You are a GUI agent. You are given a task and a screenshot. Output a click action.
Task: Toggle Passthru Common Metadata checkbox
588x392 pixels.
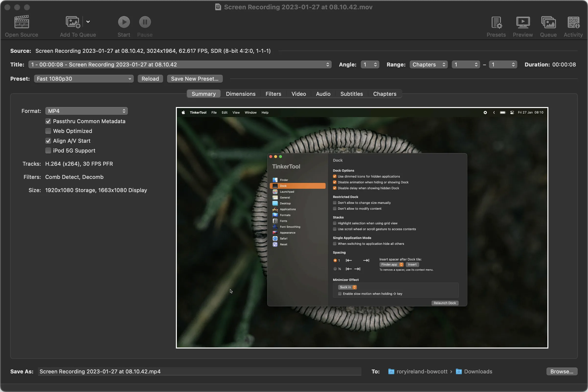coord(47,121)
